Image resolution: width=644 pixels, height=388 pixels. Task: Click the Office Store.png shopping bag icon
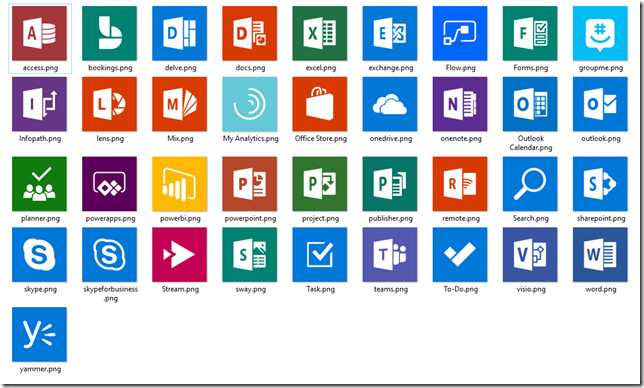pyautogui.click(x=320, y=104)
